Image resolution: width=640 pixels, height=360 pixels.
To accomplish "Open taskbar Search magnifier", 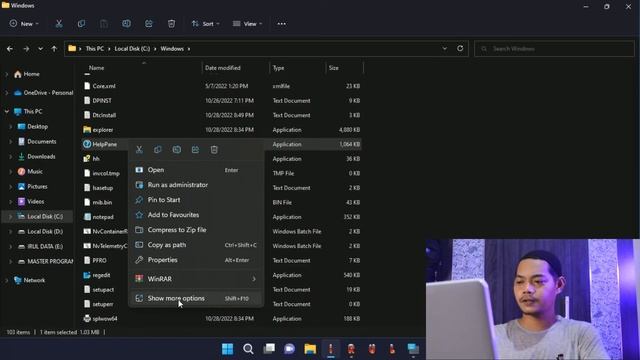I will tap(248, 349).
